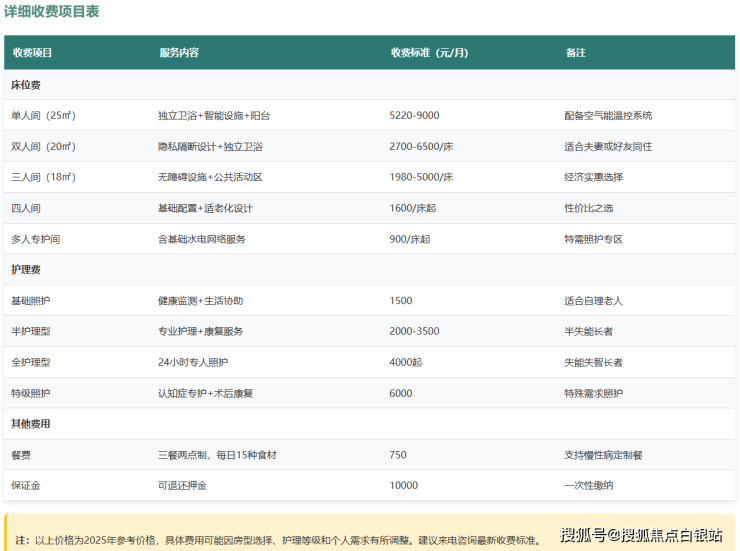Click the 收费标准（元/月） column header

[428, 52]
